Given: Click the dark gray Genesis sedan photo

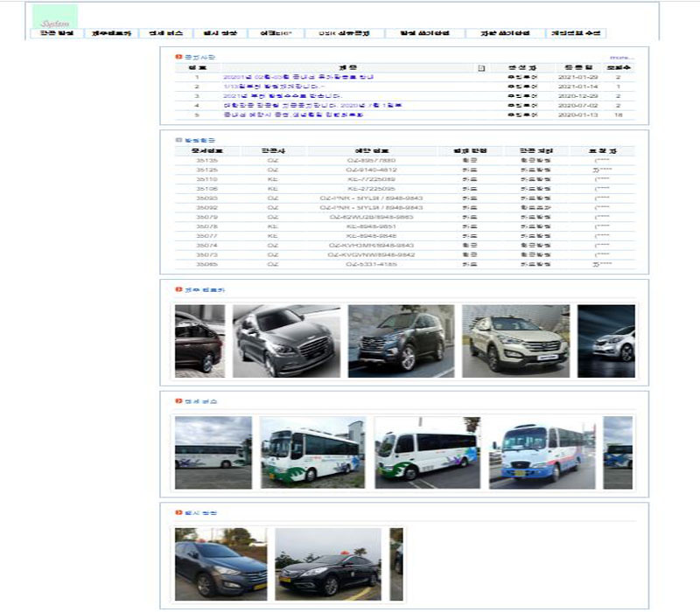Looking at the screenshot, I should (x=286, y=341).
